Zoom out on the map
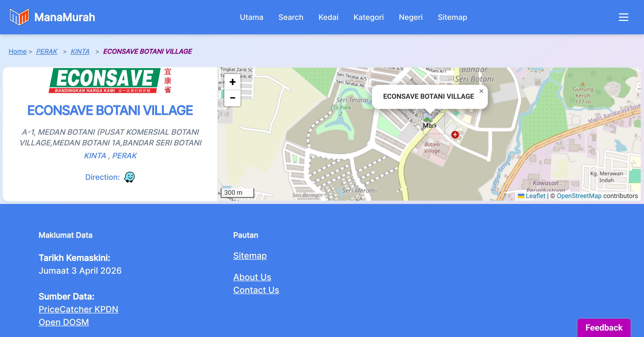 (232, 98)
